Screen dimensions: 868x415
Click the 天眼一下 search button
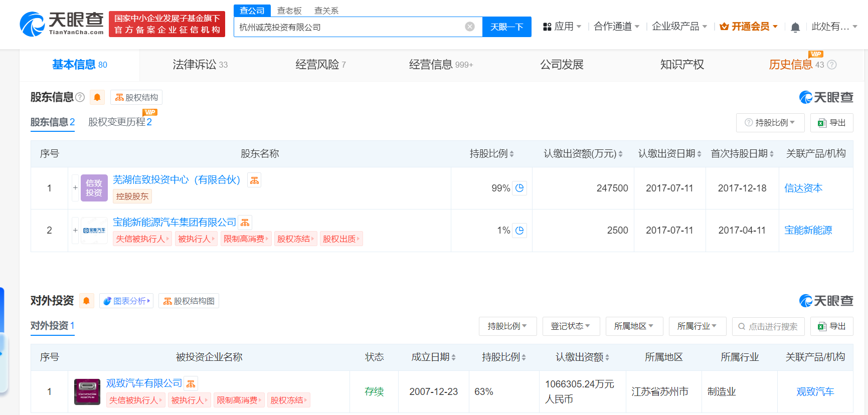(506, 27)
